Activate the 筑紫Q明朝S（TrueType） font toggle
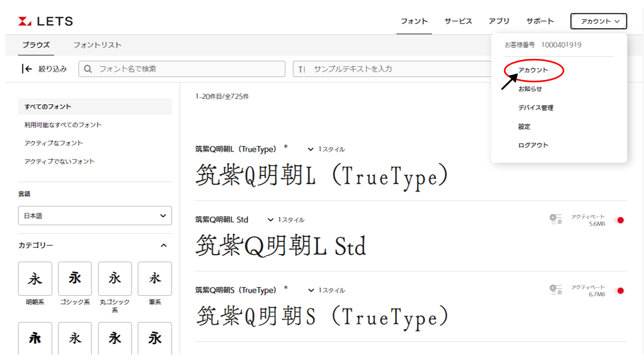The height and width of the screenshot is (361, 644). 619,290
